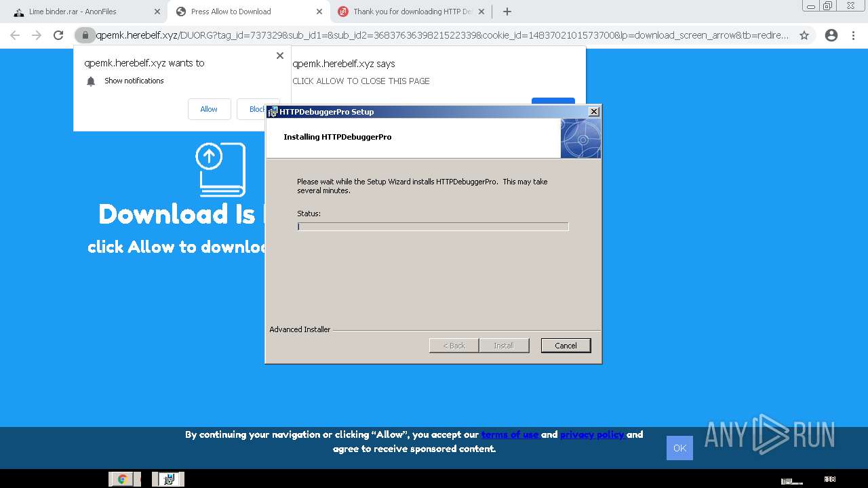This screenshot has height=488, width=868.
Task: Close the notification permission prompt
Action: (x=280, y=56)
